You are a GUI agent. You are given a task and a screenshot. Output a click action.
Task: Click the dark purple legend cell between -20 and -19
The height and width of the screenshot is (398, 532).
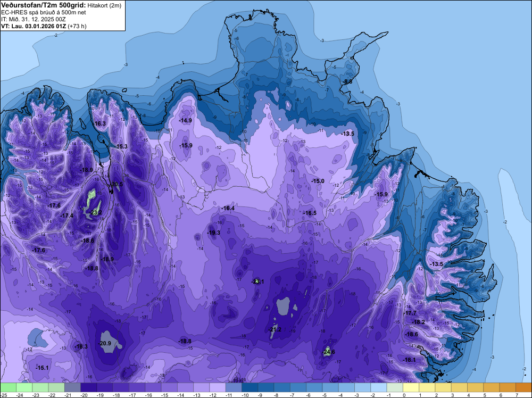click(x=88, y=387)
